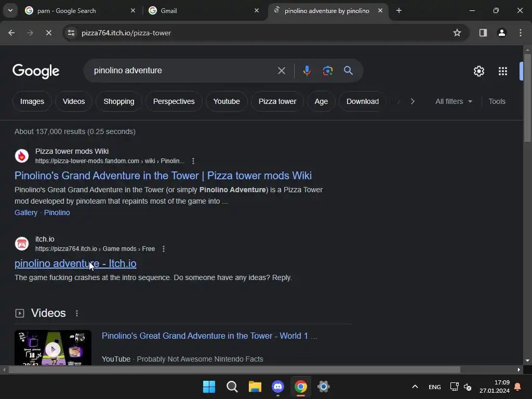
Task: Stop loading the page
Action: coord(48,33)
